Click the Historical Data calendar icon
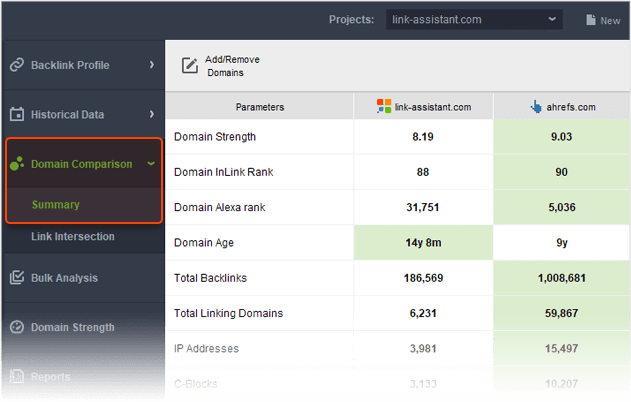 point(17,114)
